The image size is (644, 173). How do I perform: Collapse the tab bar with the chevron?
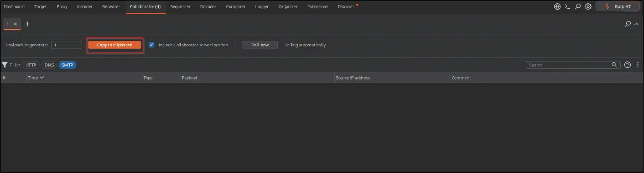coord(637,24)
